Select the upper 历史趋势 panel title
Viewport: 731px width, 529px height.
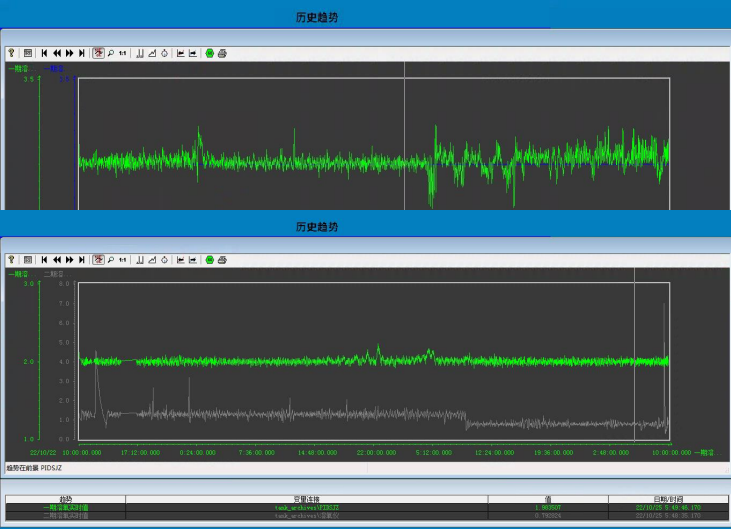(x=317, y=17)
